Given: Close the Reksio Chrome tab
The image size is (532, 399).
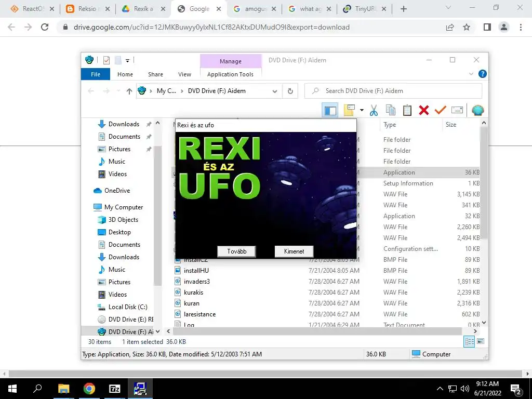Looking at the screenshot, I should [107, 9].
